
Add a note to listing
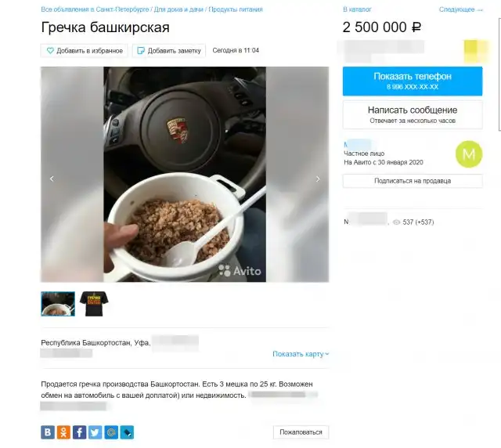[x=169, y=51]
